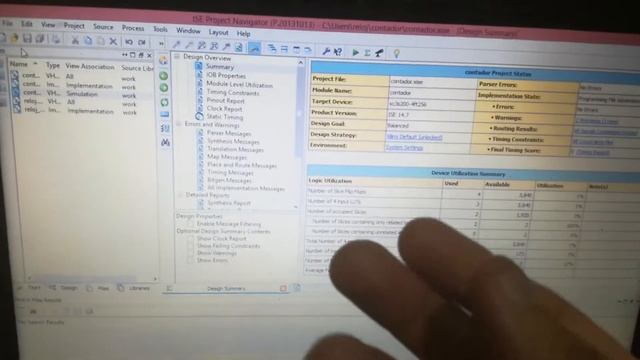Switch to the Design Summary document tab
Screen dimensions: 640x360
click(x=226, y=289)
